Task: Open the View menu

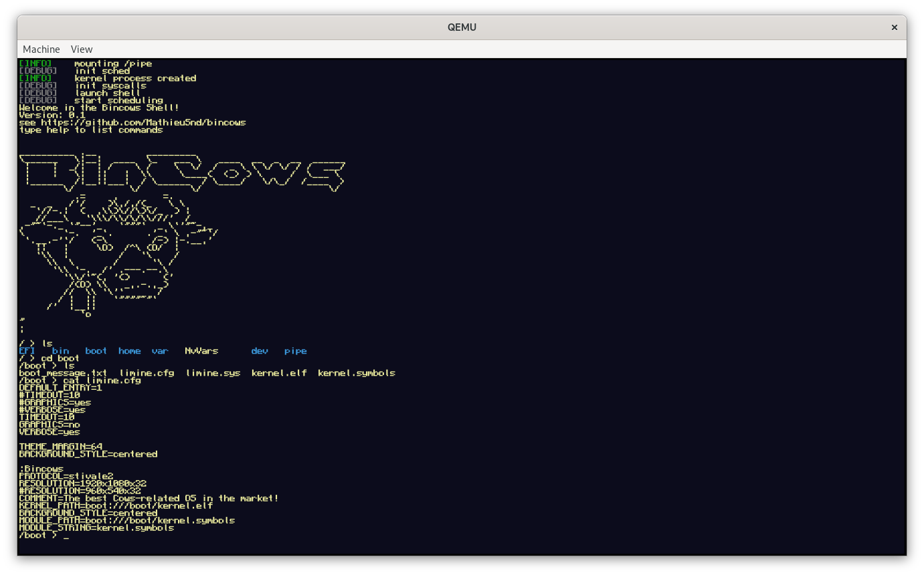Action: pyautogui.click(x=82, y=49)
